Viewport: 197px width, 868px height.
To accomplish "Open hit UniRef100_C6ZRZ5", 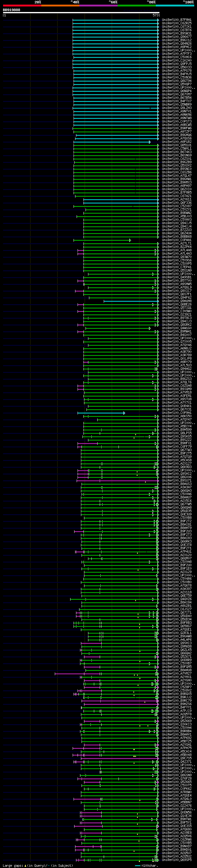I will pyautogui.click(x=176, y=23).
